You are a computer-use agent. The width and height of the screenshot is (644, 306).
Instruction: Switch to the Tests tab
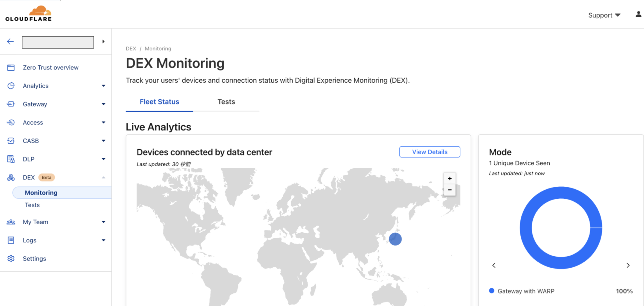click(x=226, y=101)
